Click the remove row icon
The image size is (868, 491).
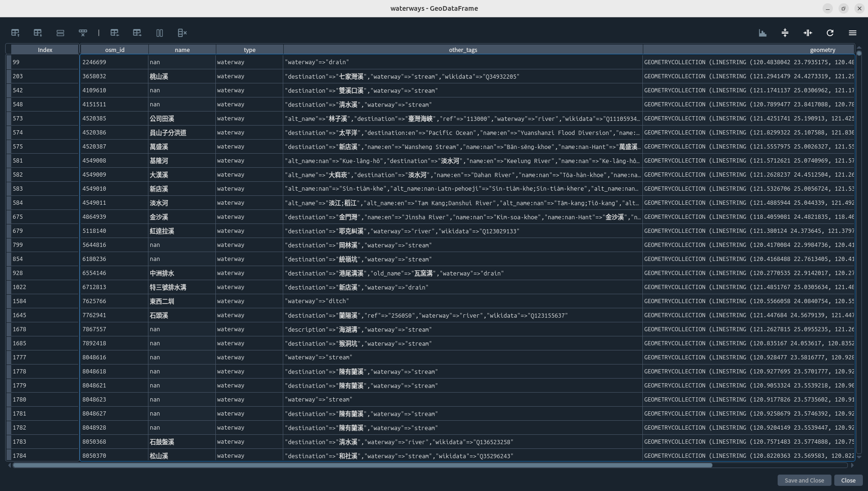point(83,33)
